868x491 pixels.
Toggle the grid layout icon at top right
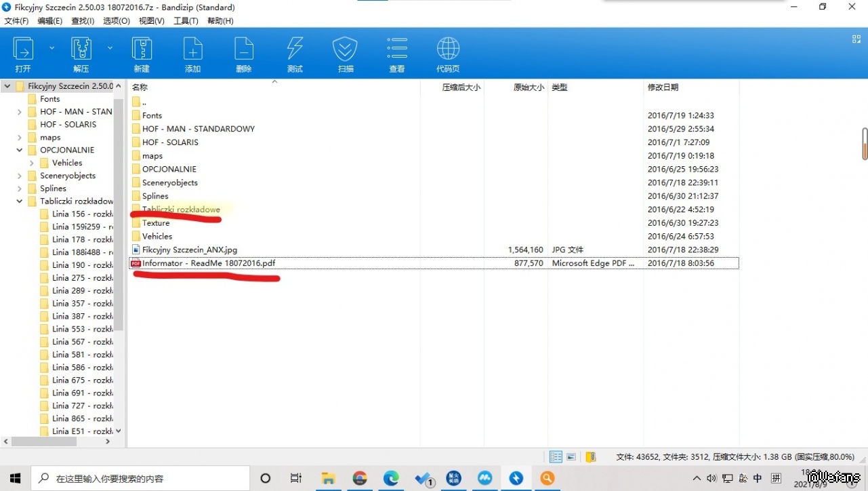[856, 39]
